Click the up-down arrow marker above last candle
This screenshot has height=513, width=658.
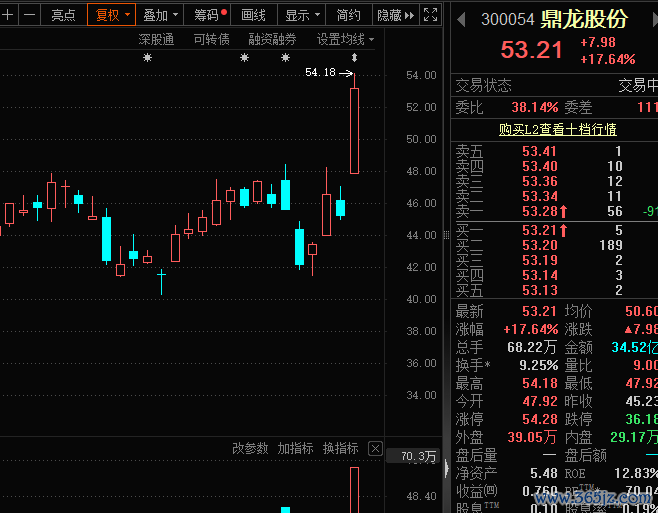(355, 58)
